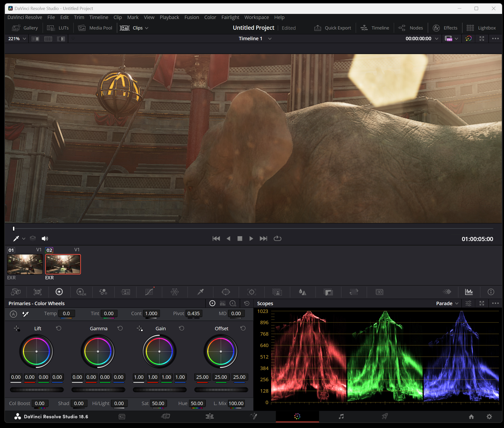Toggle loop playback

[277, 239]
